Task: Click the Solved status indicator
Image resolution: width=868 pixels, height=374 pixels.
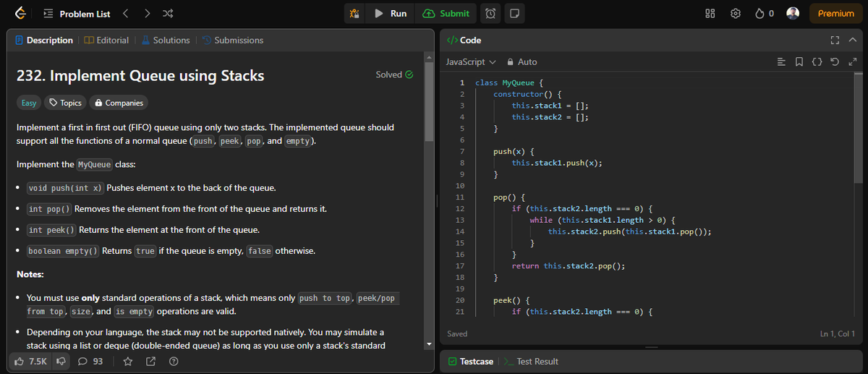Action: [x=394, y=75]
